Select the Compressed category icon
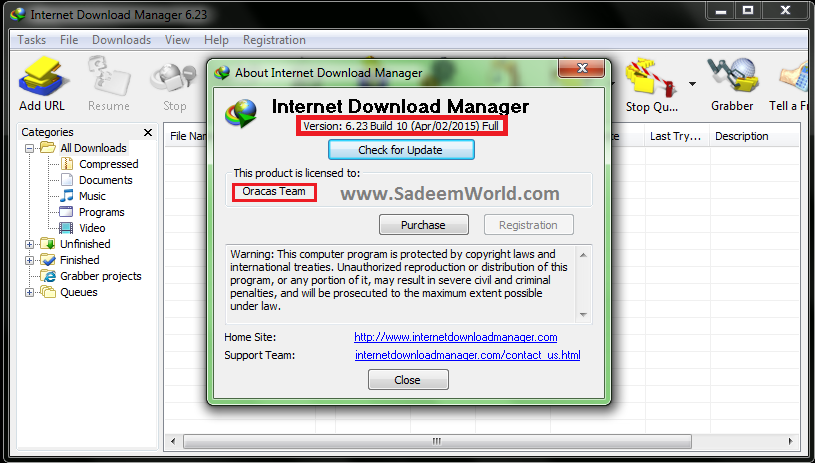The height and width of the screenshot is (463, 815). (x=67, y=164)
